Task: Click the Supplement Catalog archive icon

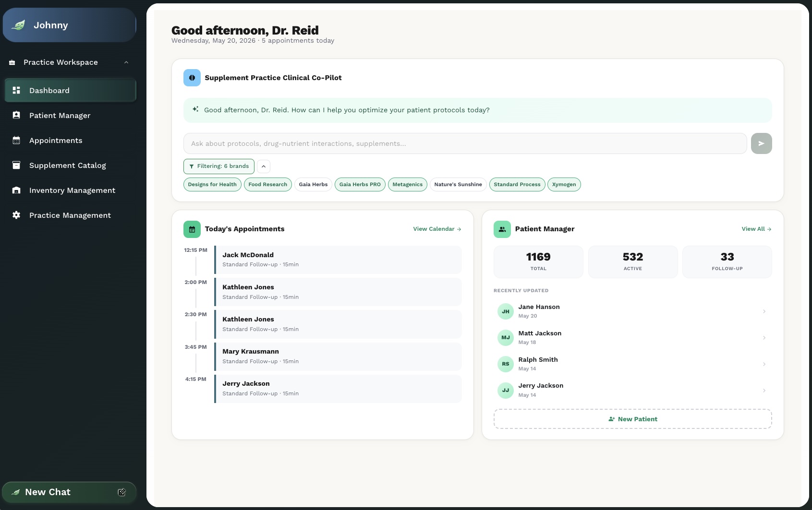Action: 16,165
